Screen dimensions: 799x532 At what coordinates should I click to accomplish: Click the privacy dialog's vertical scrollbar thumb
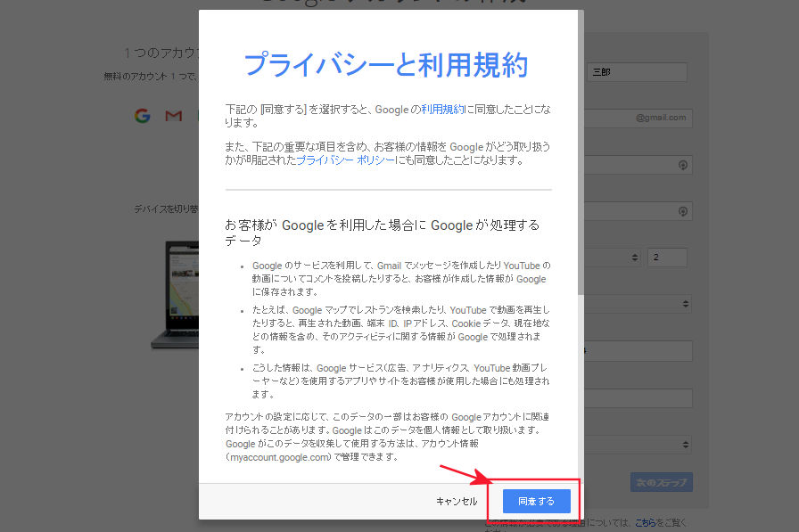coord(581,151)
